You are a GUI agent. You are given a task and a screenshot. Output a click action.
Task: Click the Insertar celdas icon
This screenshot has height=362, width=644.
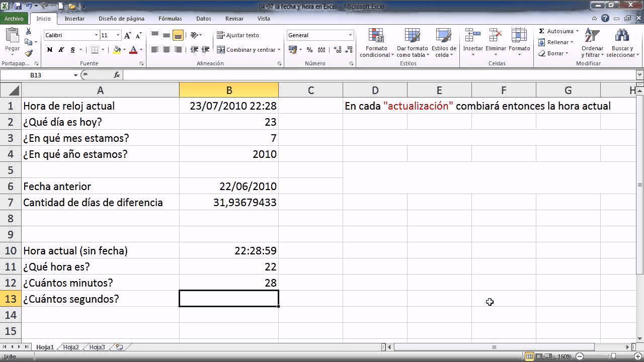(x=473, y=35)
